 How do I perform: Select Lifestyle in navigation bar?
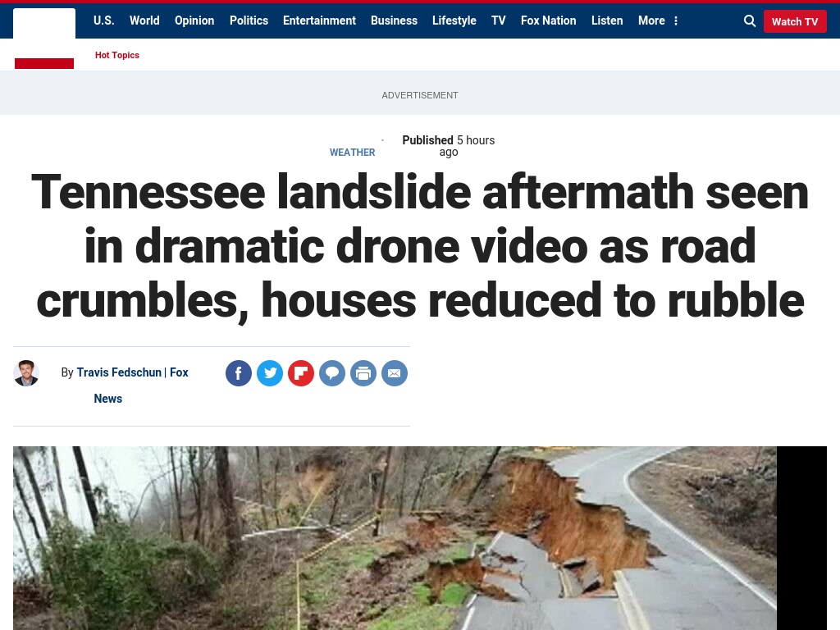[x=454, y=21]
